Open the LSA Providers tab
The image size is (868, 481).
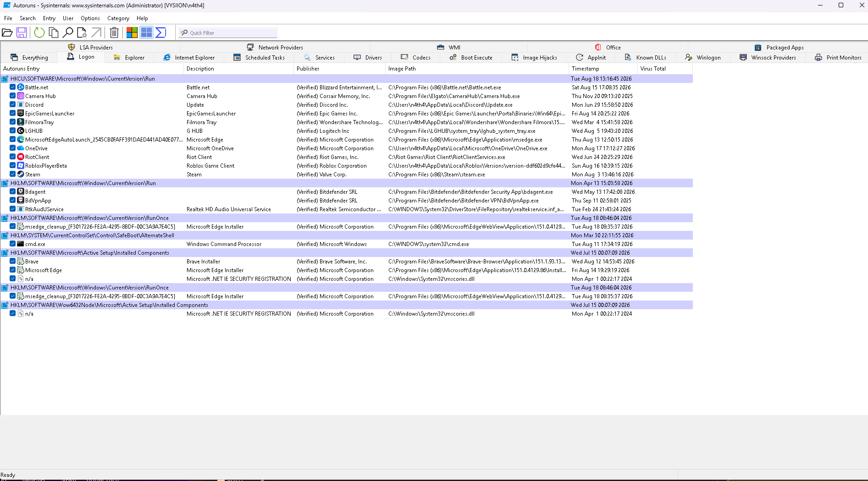tap(90, 47)
